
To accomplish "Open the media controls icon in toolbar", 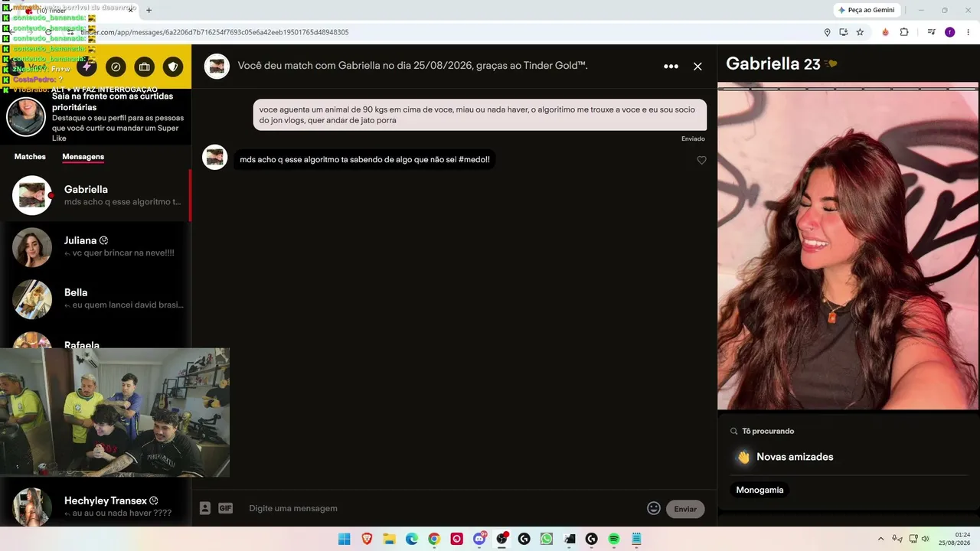I will pyautogui.click(x=931, y=32).
